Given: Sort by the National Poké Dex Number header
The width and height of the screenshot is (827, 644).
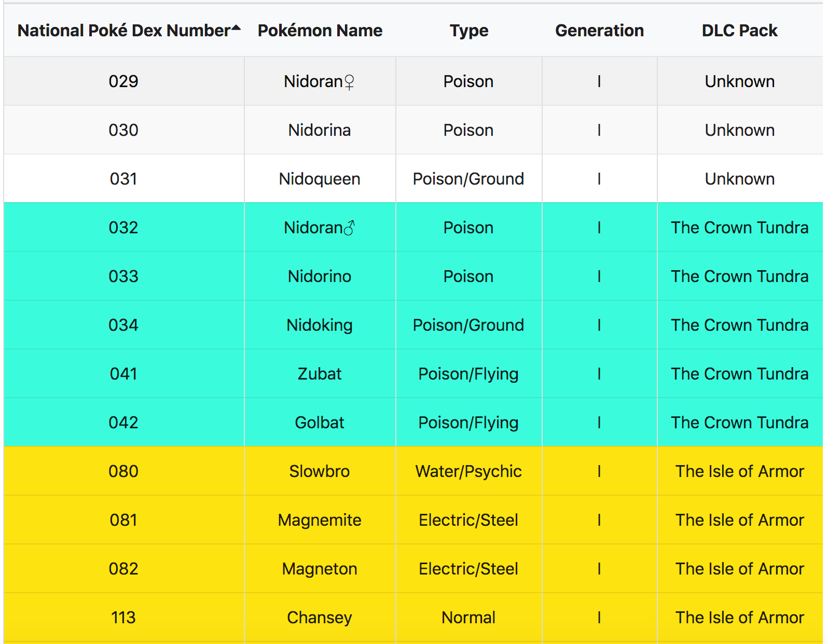Looking at the screenshot, I should (x=124, y=31).
